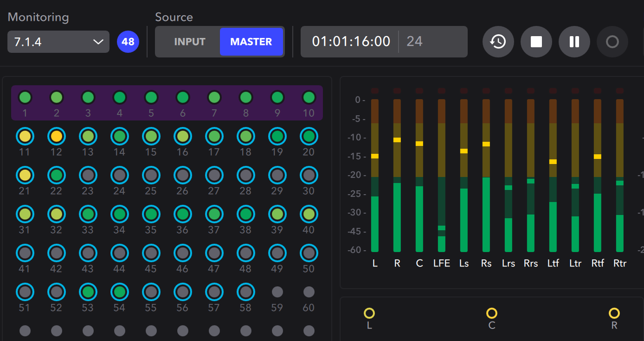This screenshot has width=644, height=341.
Task: Click the R speaker ring icon
Action: click(x=614, y=313)
